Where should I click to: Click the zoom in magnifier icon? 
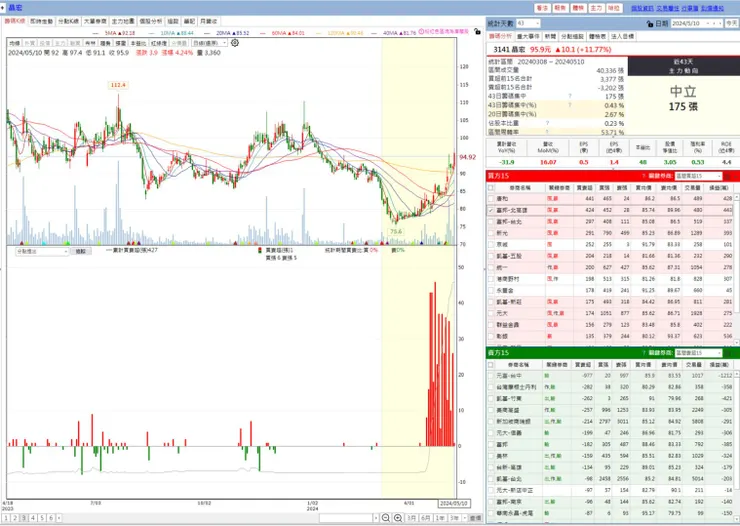[x=398, y=518]
